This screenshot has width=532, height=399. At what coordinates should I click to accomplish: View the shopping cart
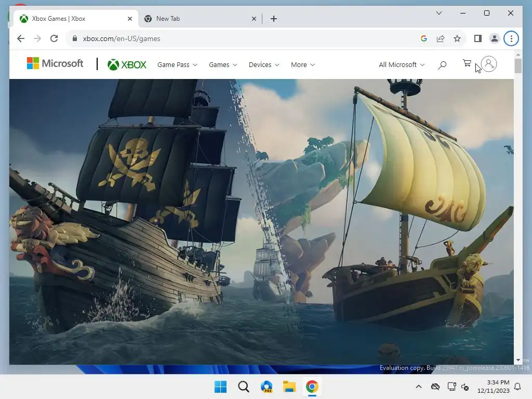pos(467,63)
